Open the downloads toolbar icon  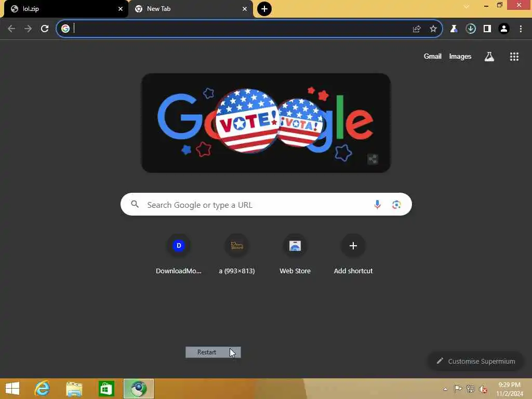pyautogui.click(x=471, y=29)
